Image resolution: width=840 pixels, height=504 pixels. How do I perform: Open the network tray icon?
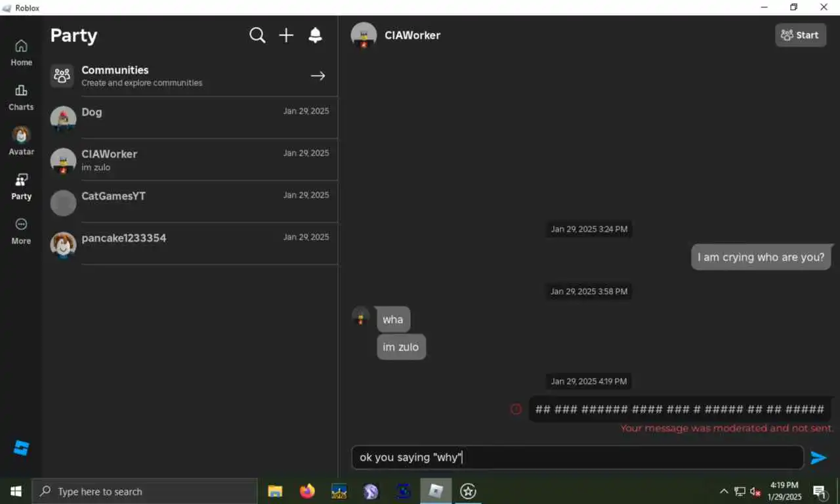click(x=740, y=492)
